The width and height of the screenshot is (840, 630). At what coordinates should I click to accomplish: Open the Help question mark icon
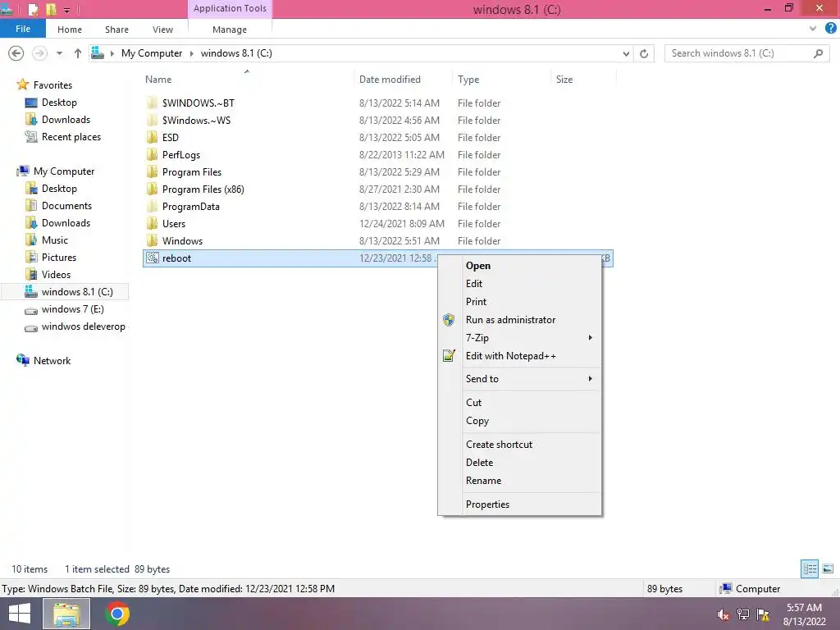coord(831,29)
